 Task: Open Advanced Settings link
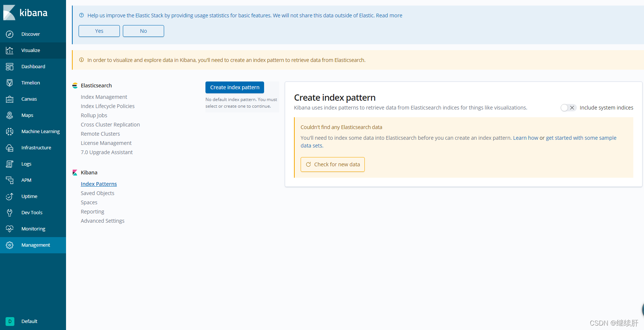tap(103, 221)
